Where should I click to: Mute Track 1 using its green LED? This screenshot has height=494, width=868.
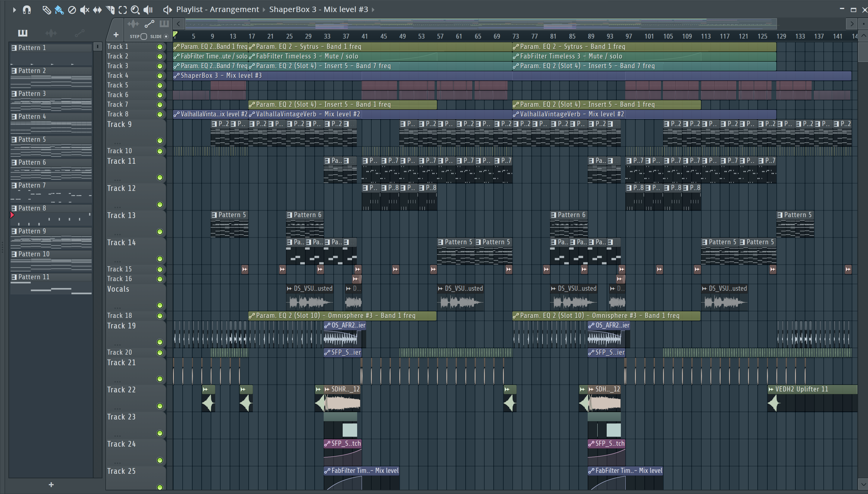(160, 47)
